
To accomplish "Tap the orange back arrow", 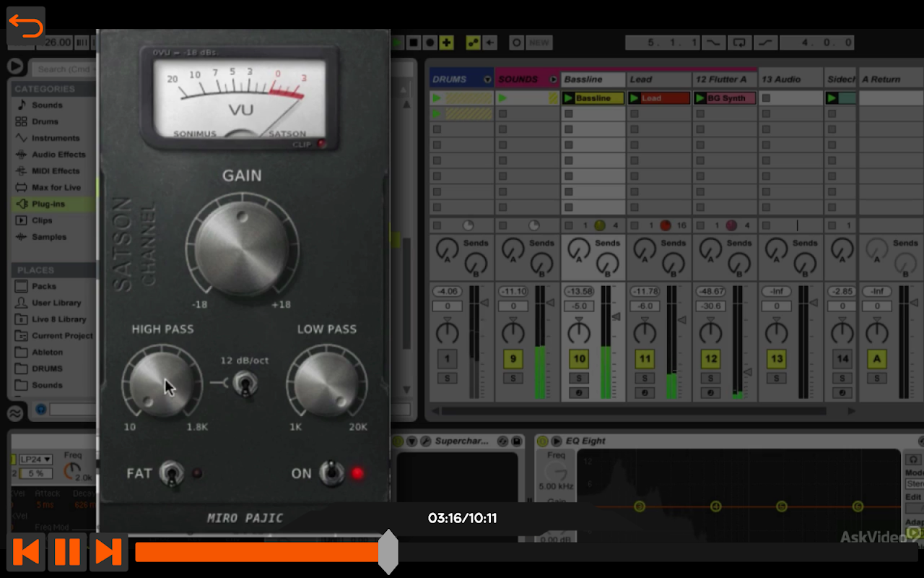I will (x=26, y=27).
